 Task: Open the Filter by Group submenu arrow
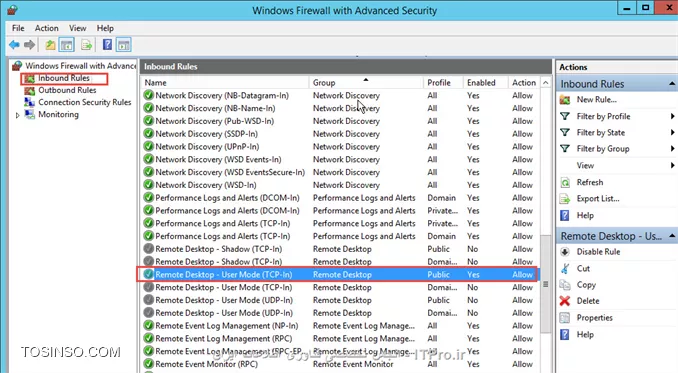tap(672, 149)
